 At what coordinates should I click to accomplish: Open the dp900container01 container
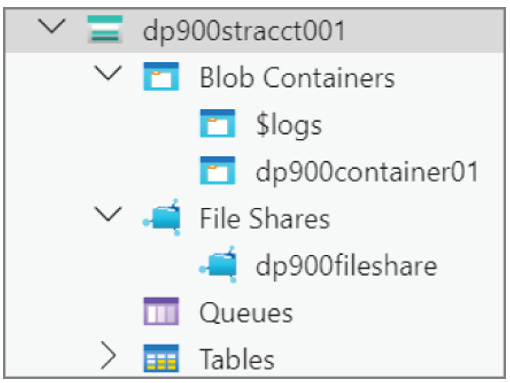(367, 173)
